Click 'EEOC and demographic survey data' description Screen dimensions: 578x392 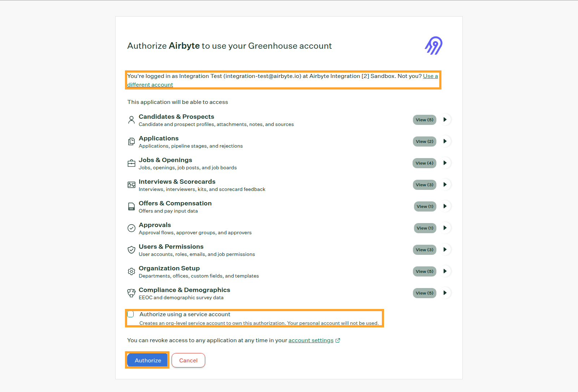[x=181, y=297]
